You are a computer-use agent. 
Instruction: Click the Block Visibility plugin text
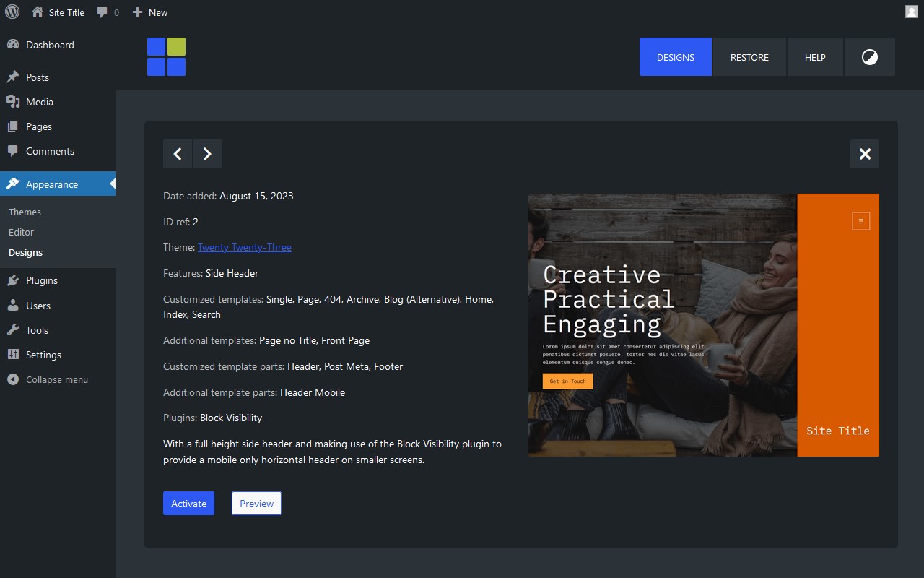coord(231,418)
